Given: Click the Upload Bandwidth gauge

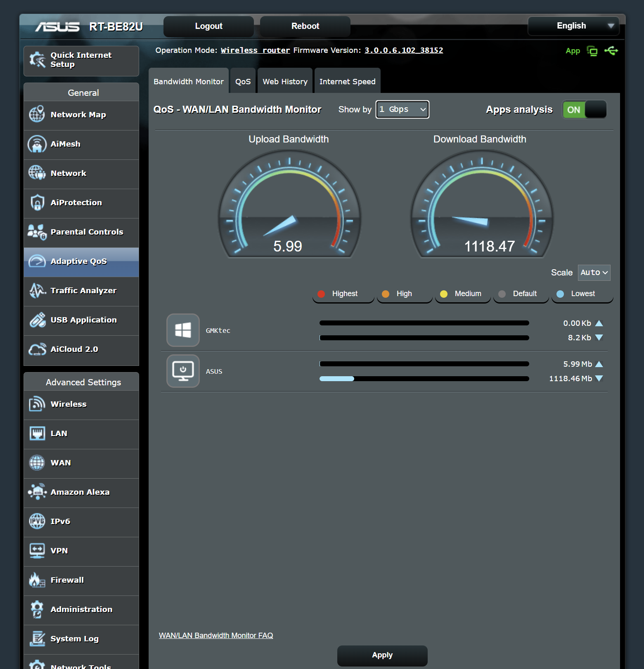Looking at the screenshot, I should [289, 205].
